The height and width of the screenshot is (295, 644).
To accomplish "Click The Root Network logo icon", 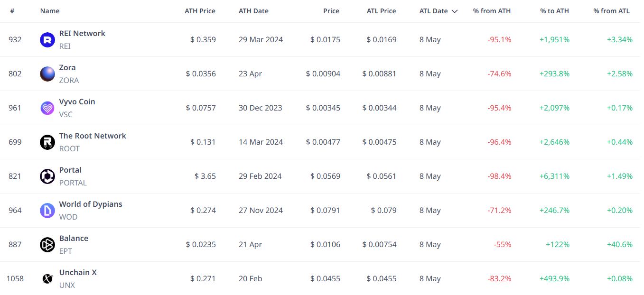I will pos(47,142).
